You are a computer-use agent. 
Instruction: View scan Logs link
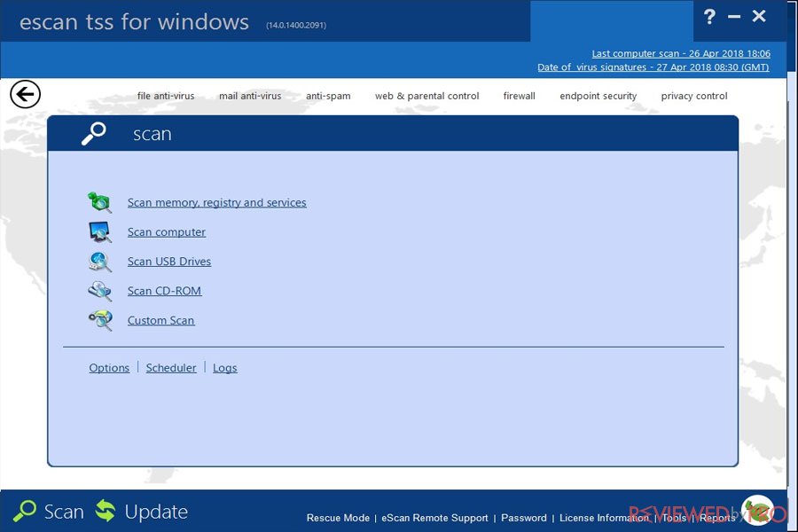point(225,368)
